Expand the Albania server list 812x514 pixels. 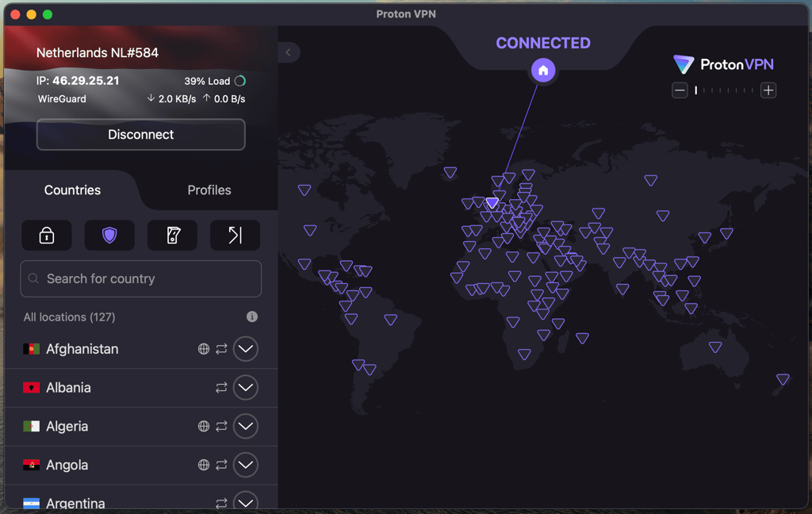246,388
